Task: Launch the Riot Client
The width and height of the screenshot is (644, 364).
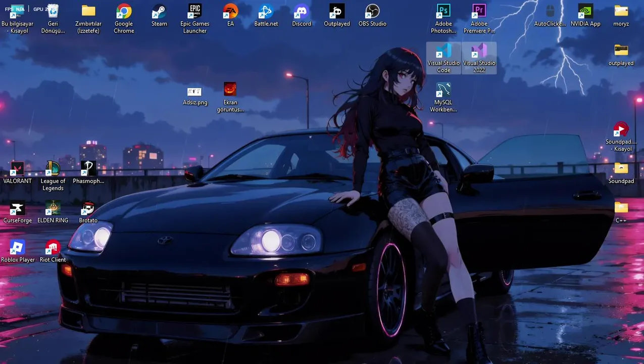Action: [53, 251]
